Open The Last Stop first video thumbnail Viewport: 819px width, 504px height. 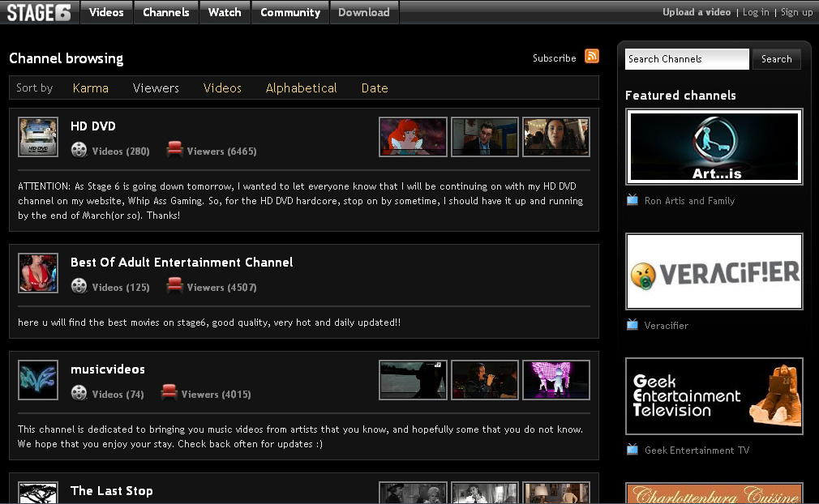[x=414, y=493]
